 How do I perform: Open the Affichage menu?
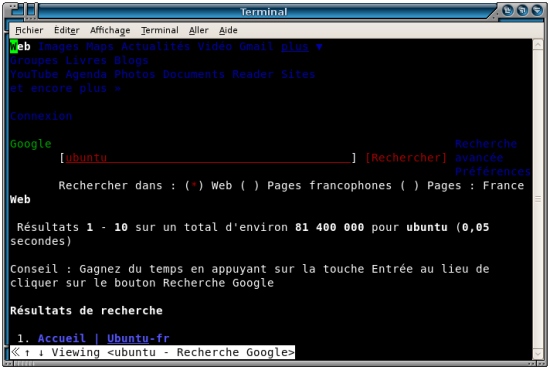[110, 30]
